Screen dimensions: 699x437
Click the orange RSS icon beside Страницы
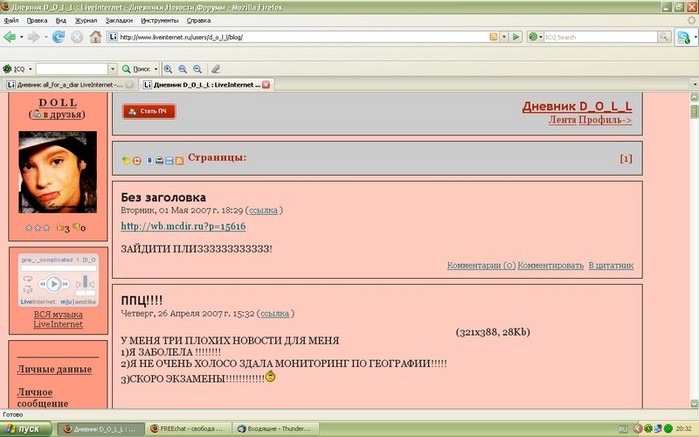coord(179,161)
